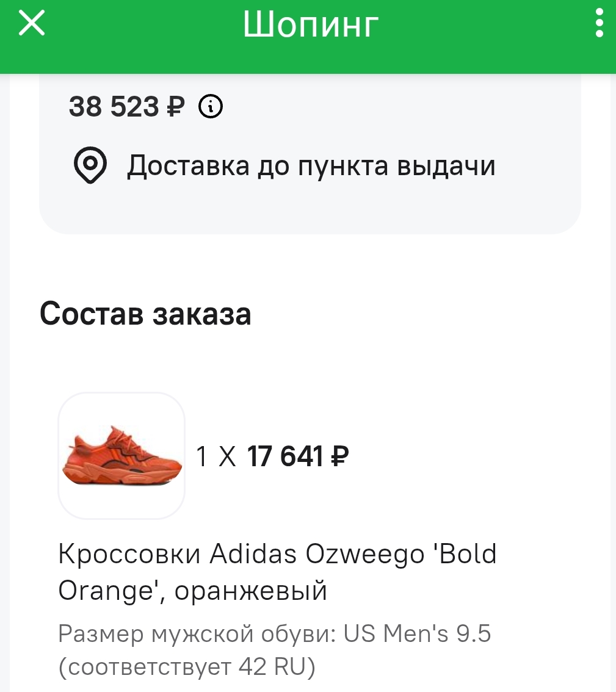Tap the '(соответствует 42 RU)' text
Viewport: 616px width, 692px height.
coord(187,668)
